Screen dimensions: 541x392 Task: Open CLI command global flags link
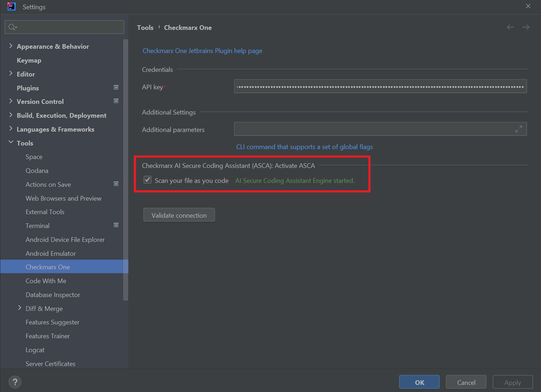(x=305, y=147)
